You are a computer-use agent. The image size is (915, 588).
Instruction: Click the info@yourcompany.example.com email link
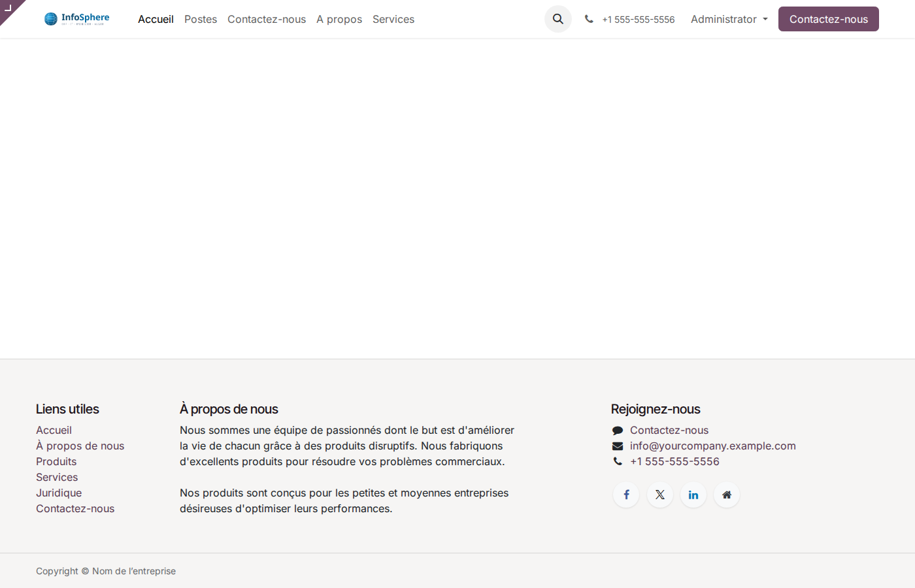(712, 446)
